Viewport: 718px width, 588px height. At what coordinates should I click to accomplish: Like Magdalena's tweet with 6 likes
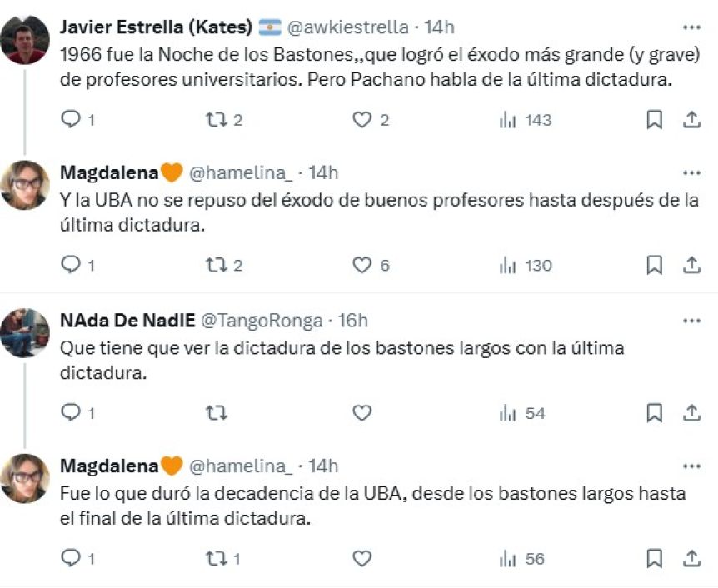pos(361,266)
